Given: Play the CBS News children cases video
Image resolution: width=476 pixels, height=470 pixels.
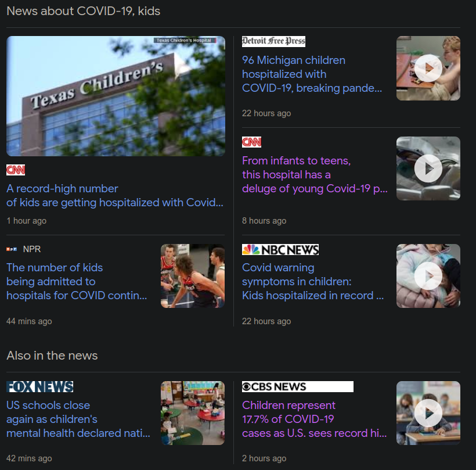Looking at the screenshot, I should tap(428, 413).
